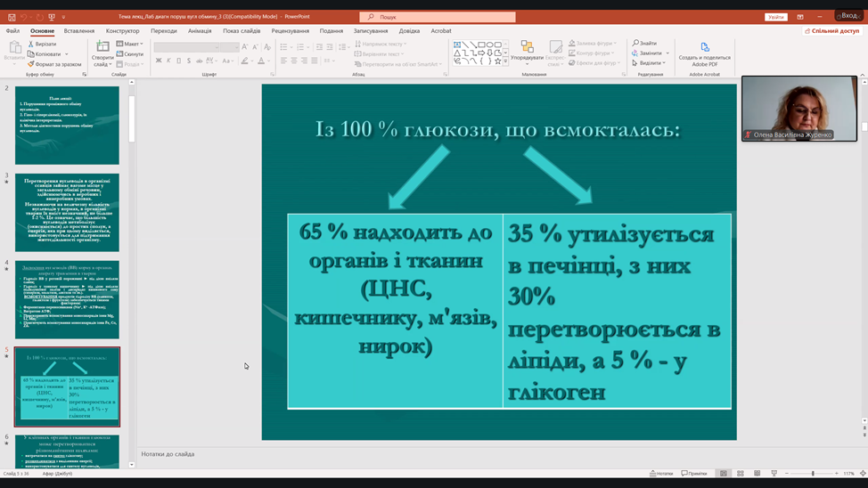Toggle the Нотатки notes pane in status bar
Screen dimensions: 868x488
tap(660, 474)
